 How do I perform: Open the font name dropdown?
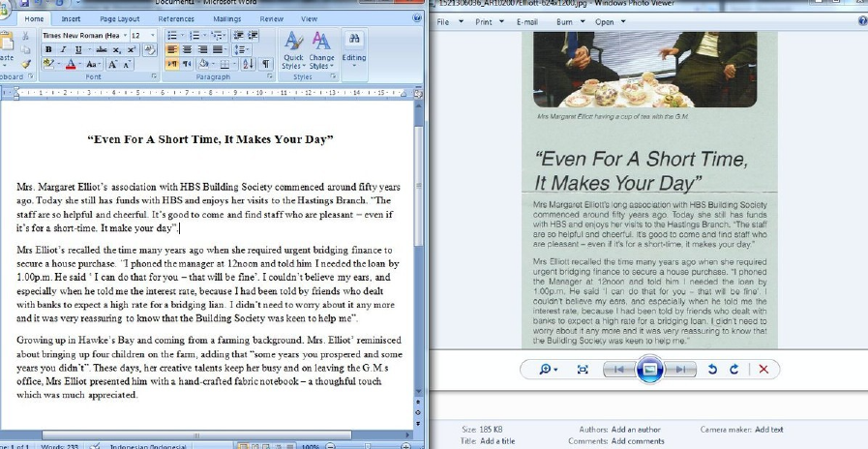click(125, 36)
